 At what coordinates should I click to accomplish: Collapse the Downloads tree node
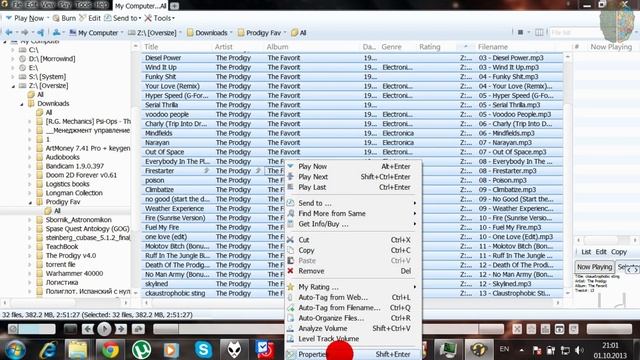tap(22, 104)
